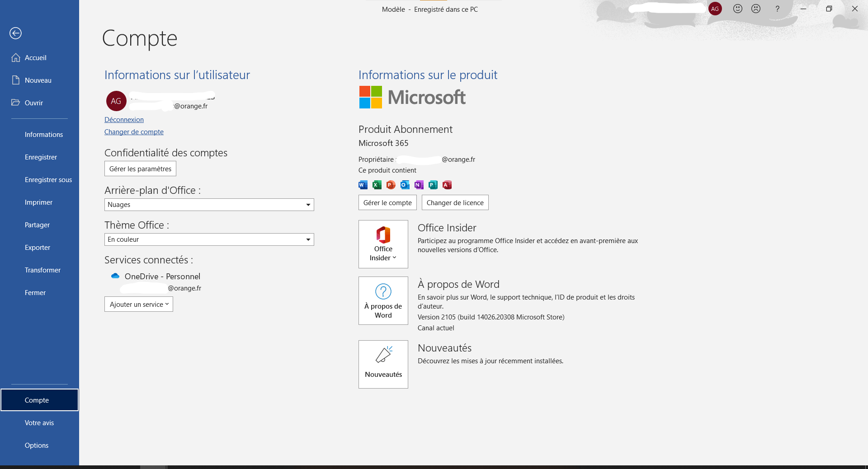The height and width of the screenshot is (469, 868).
Task: Select Fermer in the sidebar
Action: (x=39, y=293)
